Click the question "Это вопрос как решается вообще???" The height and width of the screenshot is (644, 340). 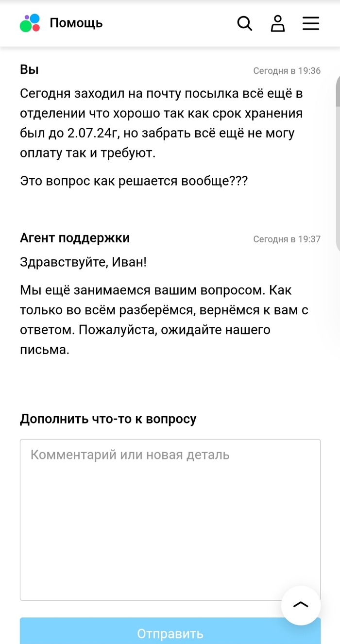[134, 181]
